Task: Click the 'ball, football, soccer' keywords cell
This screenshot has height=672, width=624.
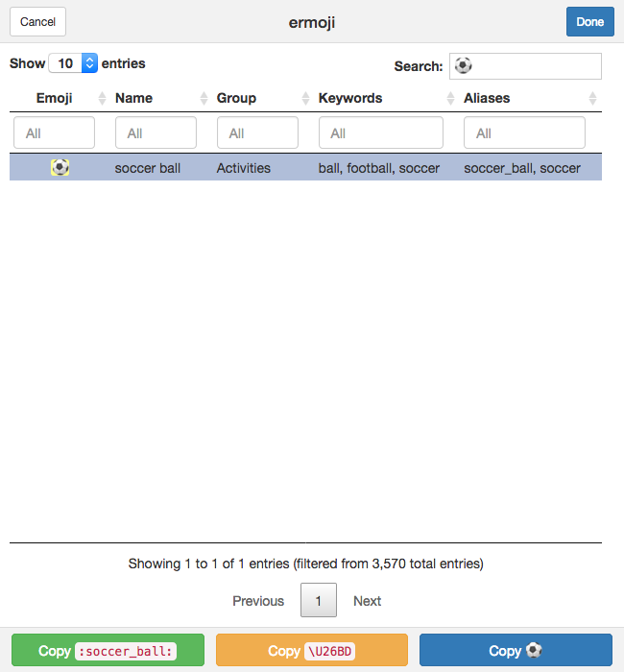Action: coord(379,168)
